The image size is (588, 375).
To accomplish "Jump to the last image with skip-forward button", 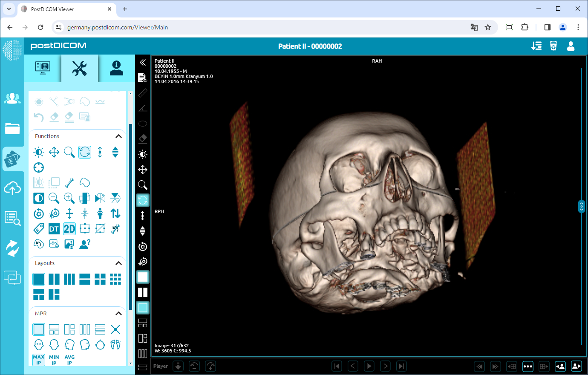I will [x=401, y=366].
